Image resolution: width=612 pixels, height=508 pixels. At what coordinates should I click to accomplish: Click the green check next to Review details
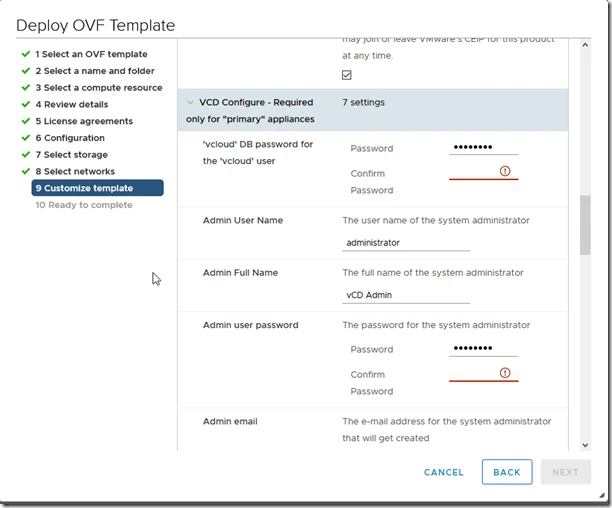point(26,104)
